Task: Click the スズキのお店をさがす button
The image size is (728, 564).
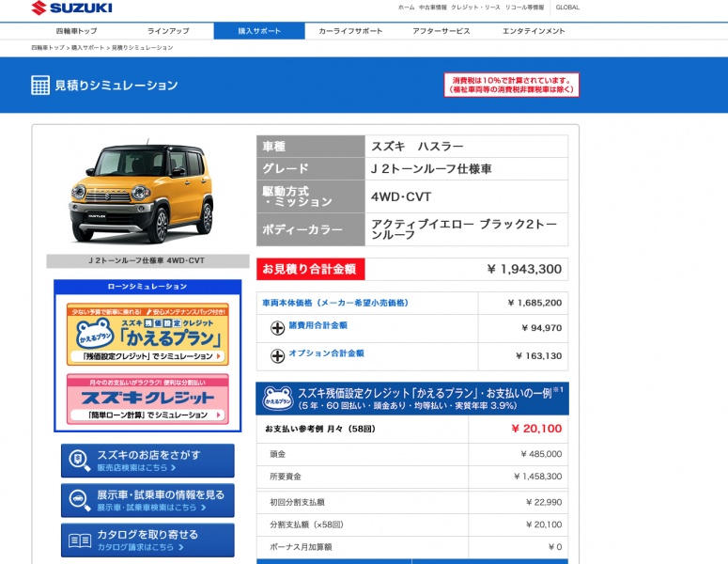Action: 147,461
